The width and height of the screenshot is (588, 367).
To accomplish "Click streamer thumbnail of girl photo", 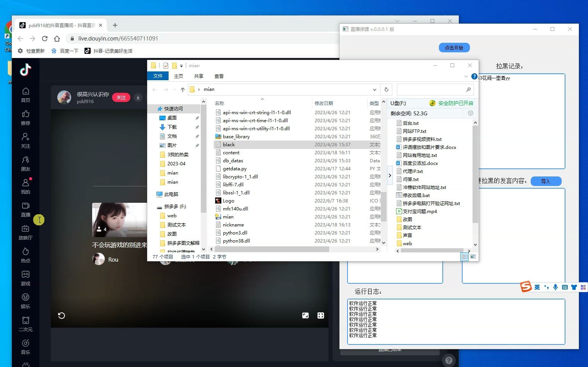I will point(120,220).
